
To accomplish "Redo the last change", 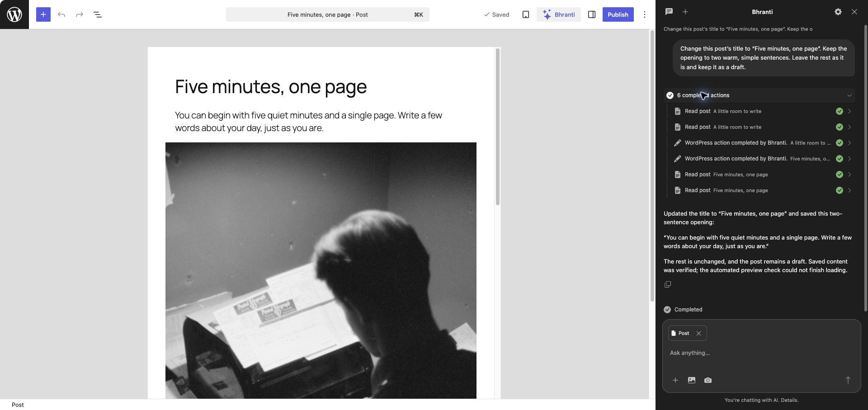I will [80, 14].
